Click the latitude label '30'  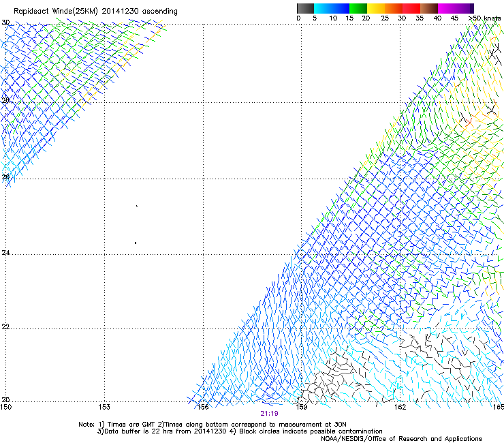pos(5,22)
